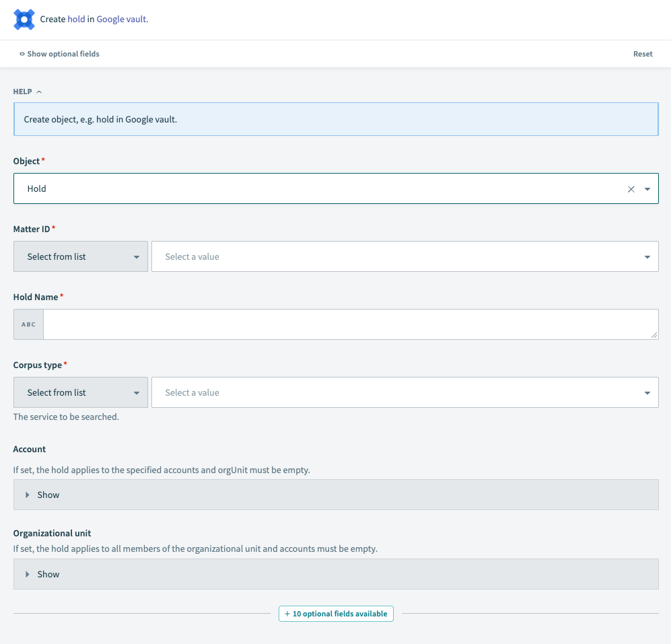The image size is (671, 644).
Task: Click the caret on Corpus type value selector
Action: 646,392
